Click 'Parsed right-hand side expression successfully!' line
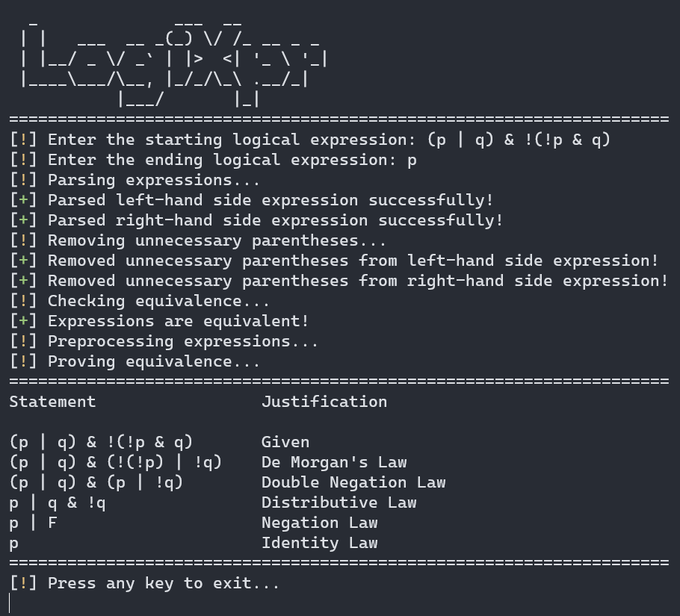The image size is (680, 616). tap(256, 220)
